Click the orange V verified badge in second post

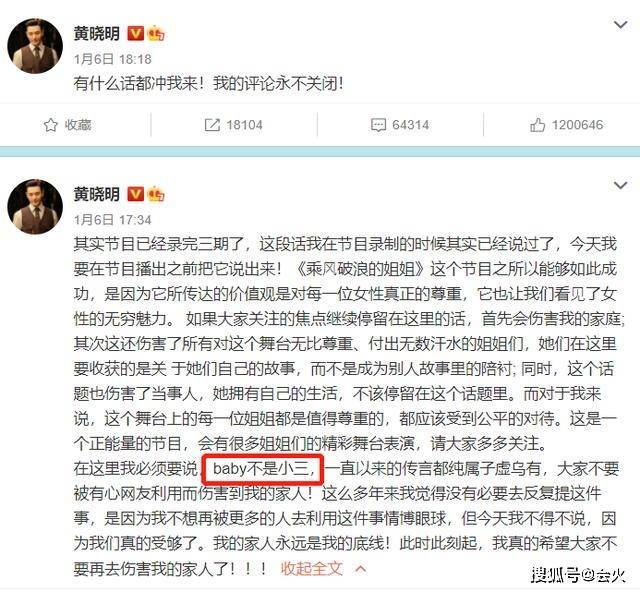click(136, 194)
